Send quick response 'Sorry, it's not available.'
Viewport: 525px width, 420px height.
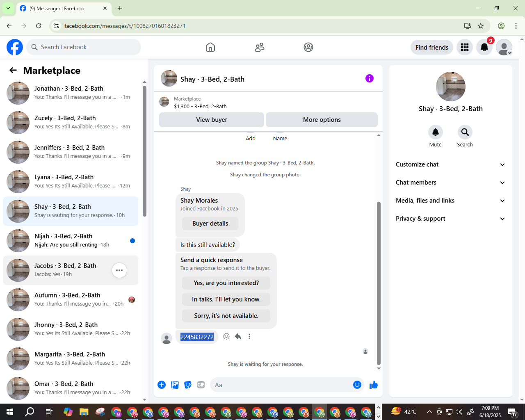(x=226, y=316)
